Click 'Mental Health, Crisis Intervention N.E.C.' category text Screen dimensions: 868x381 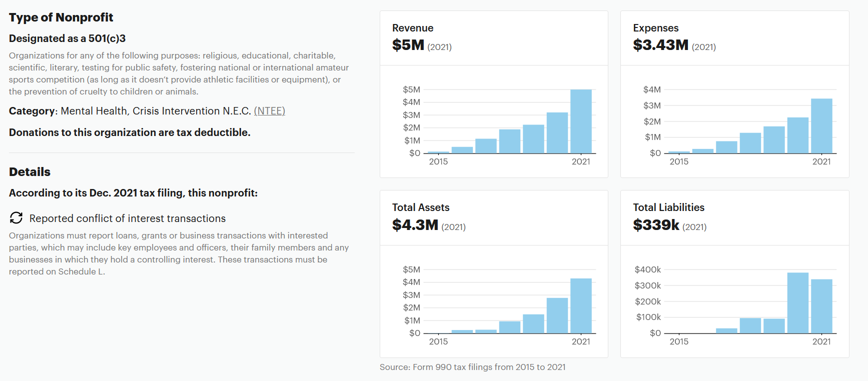click(156, 111)
